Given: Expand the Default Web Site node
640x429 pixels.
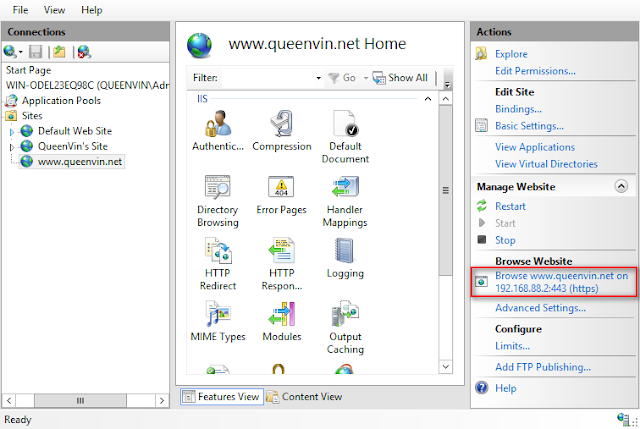Looking at the screenshot, I should pyautogui.click(x=11, y=132).
